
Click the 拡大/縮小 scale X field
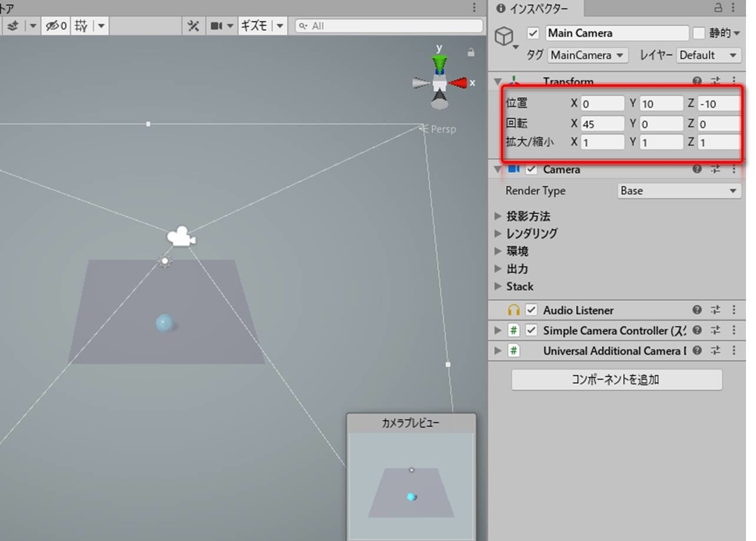(x=602, y=143)
